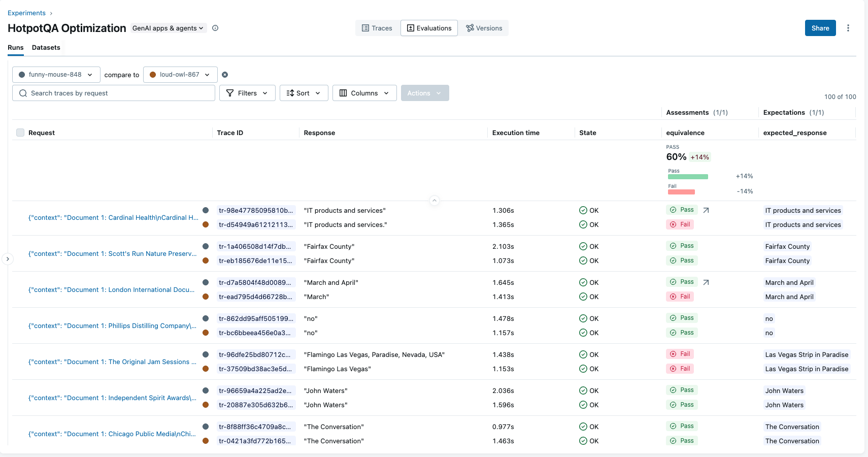Click the Sort icon in the toolbar

[x=290, y=93]
